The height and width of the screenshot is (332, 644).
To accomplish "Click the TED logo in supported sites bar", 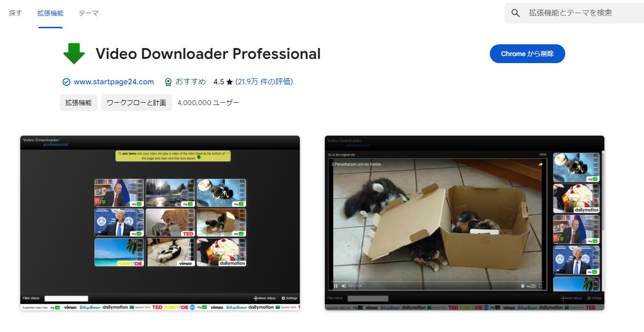I will pos(157,307).
